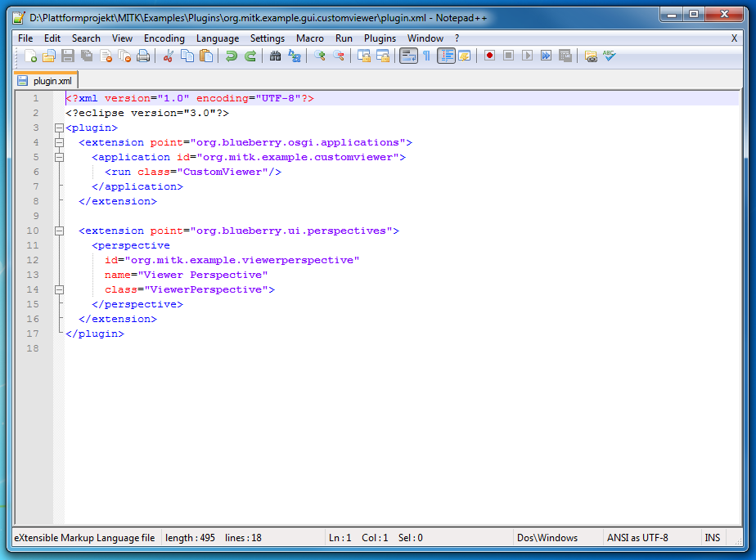Image resolution: width=756 pixels, height=560 pixels.
Task: Redo the last undone action
Action: point(250,56)
